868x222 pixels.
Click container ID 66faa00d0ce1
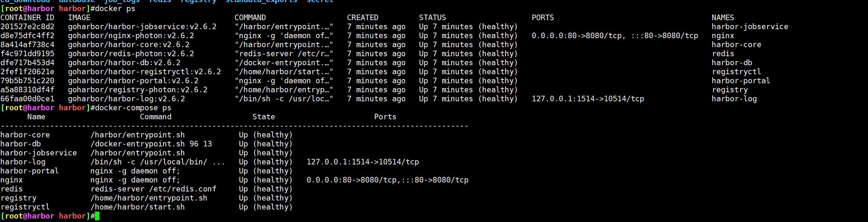point(27,99)
